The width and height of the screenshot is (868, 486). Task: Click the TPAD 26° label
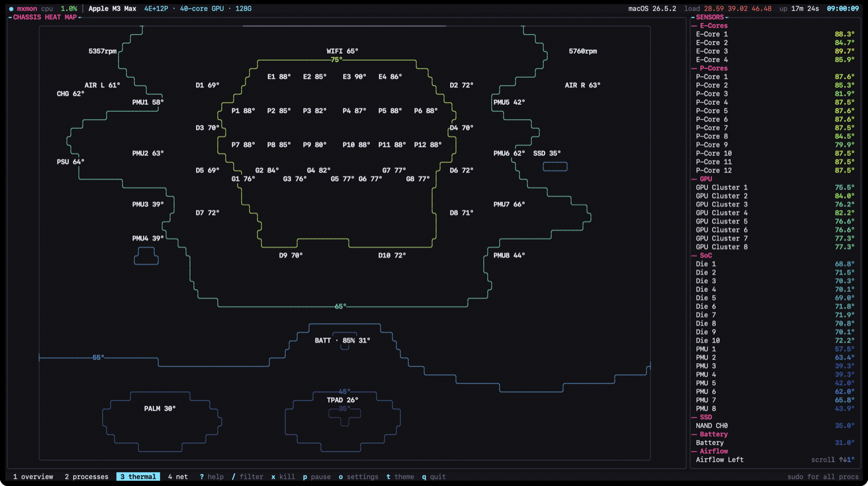(343, 400)
